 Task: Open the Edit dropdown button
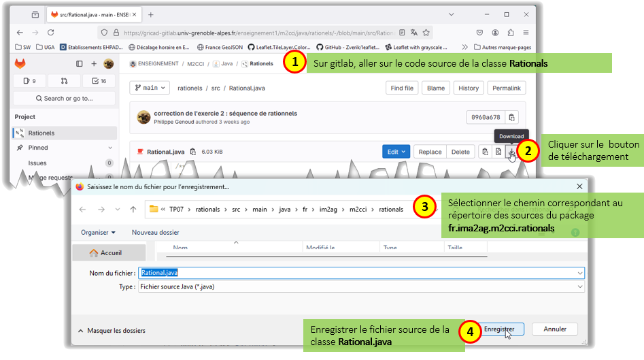coord(396,152)
